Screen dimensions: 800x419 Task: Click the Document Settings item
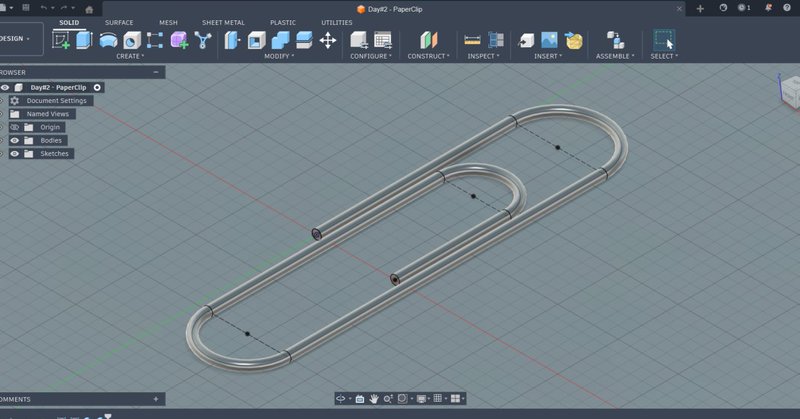point(56,101)
